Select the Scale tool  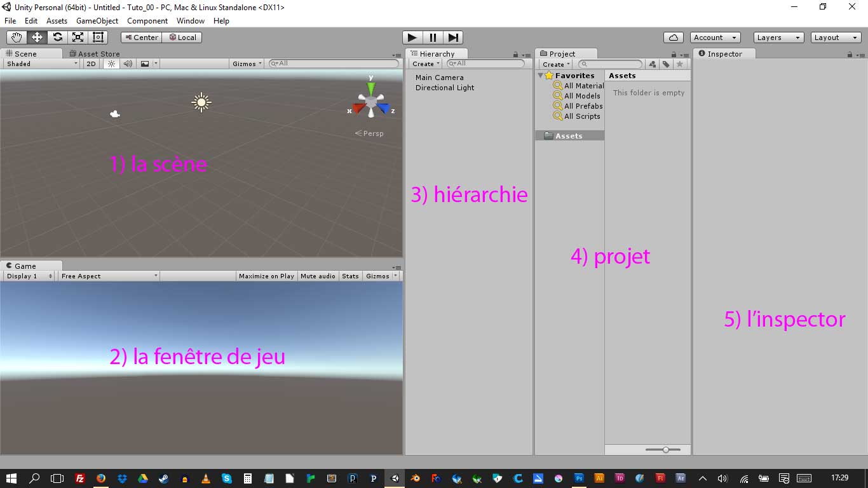coord(78,37)
